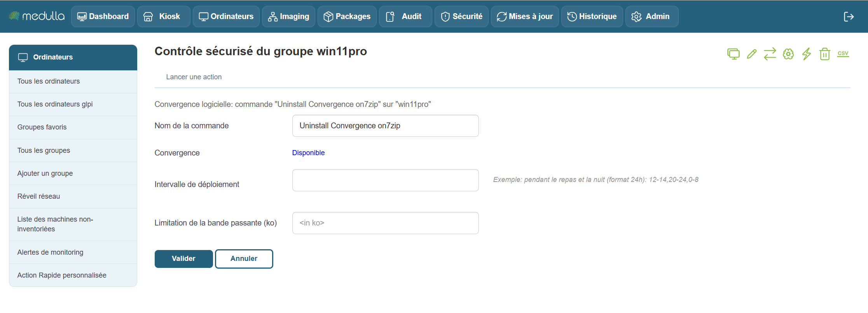Click the green trash delete icon

[825, 54]
